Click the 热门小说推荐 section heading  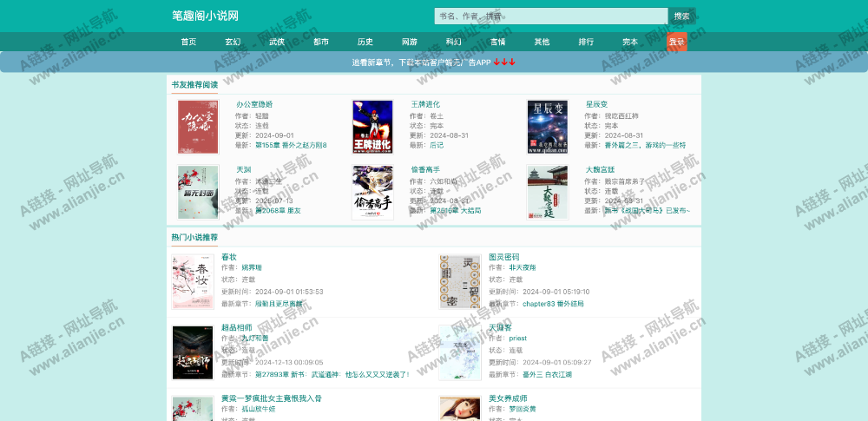click(x=194, y=237)
